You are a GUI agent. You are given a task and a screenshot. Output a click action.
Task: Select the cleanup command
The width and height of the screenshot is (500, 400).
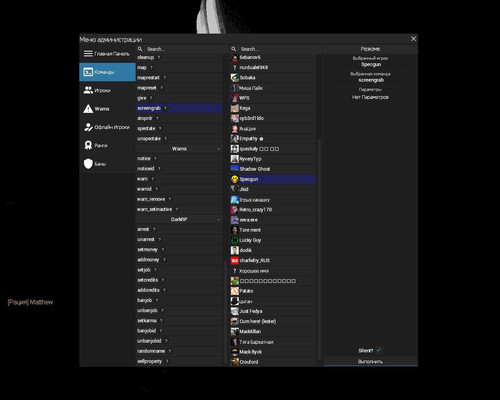179,57
